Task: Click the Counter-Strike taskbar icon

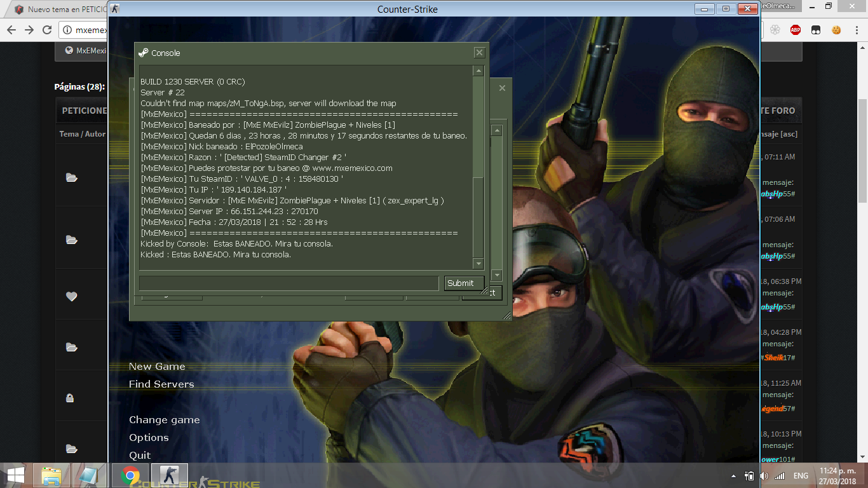Action: click(x=169, y=475)
